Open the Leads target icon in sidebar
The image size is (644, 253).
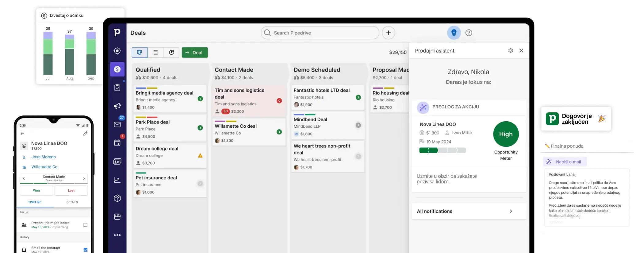point(117,51)
